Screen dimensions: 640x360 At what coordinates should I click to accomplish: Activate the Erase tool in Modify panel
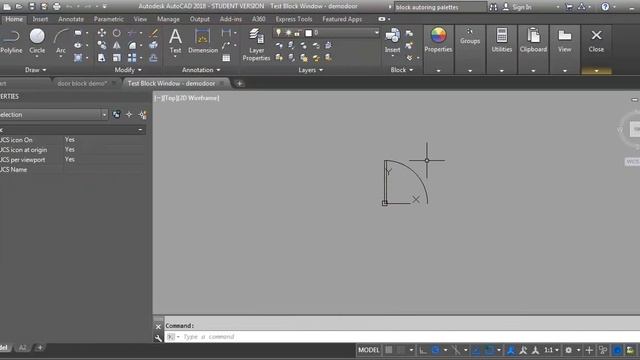point(153,33)
